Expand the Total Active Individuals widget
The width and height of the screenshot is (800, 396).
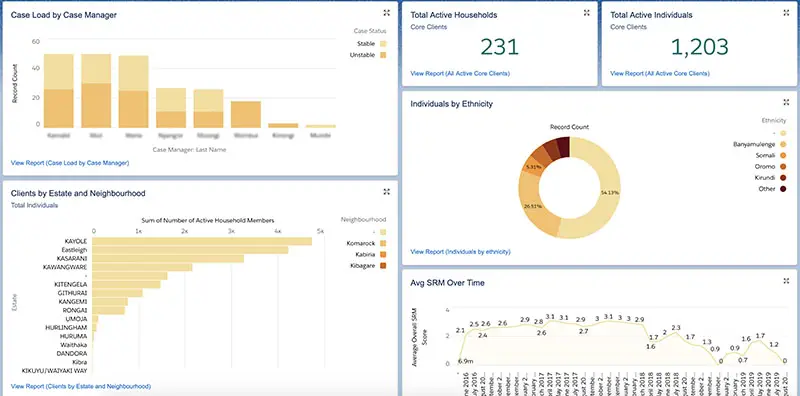tap(786, 13)
